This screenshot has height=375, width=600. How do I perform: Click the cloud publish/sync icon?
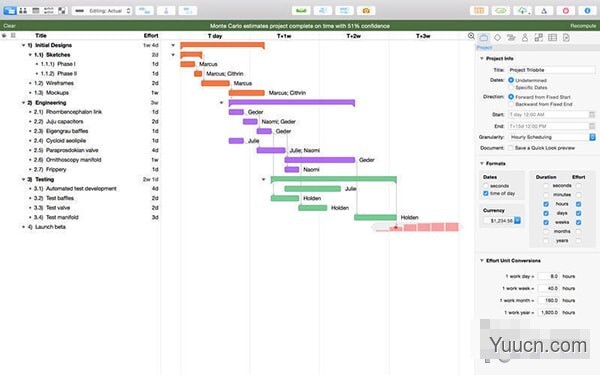[x=522, y=11]
